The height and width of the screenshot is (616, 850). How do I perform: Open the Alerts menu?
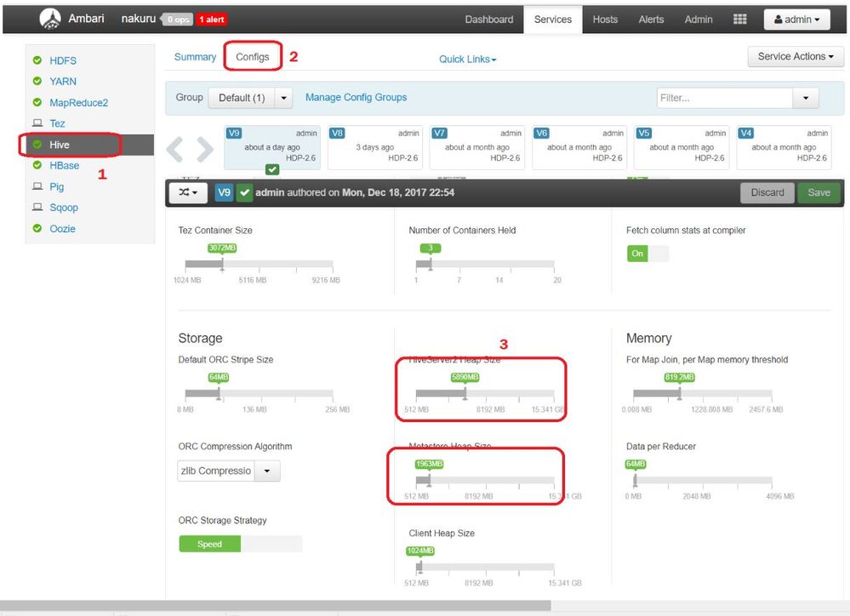coord(651,20)
